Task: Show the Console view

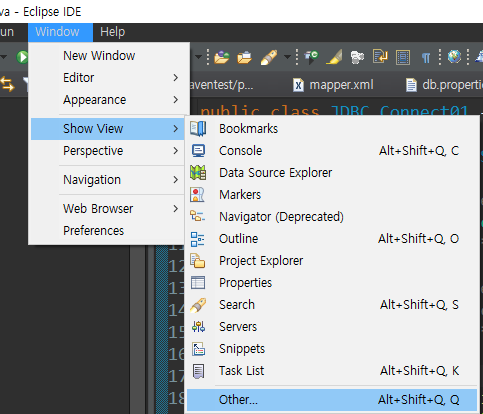Action: click(332, 151)
